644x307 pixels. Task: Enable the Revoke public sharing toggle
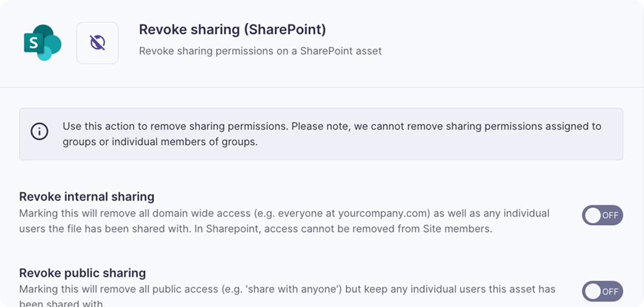(x=602, y=291)
